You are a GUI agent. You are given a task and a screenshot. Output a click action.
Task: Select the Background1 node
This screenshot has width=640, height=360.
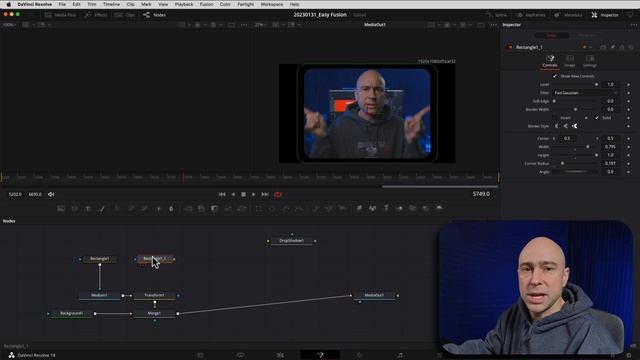71,313
